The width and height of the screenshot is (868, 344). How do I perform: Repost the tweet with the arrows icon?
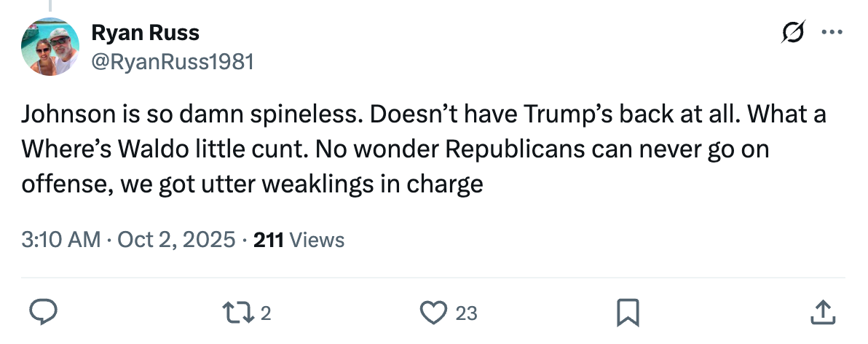[x=237, y=313]
